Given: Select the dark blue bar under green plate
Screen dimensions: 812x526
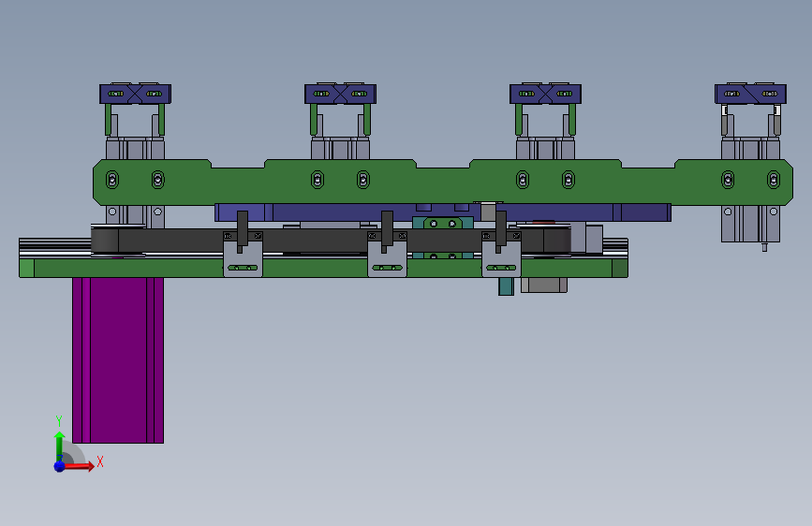Looking at the screenshot, I should click(443, 212).
